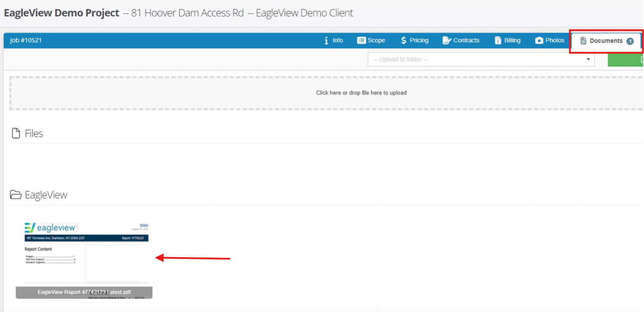Open the Info tab
The image size is (644, 312).
coord(334,40)
